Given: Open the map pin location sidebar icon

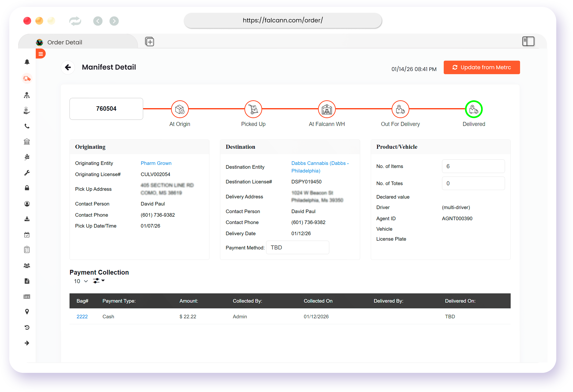Looking at the screenshot, I should coord(27,312).
